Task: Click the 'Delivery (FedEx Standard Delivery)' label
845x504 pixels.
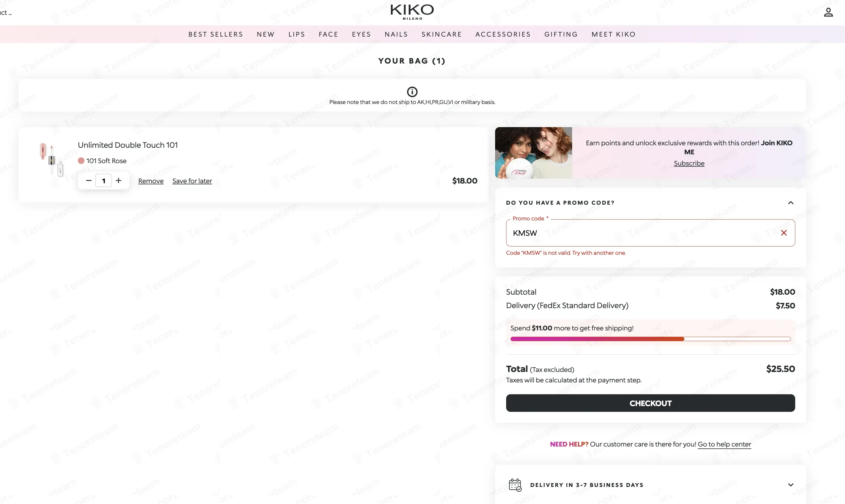Action: (x=567, y=306)
